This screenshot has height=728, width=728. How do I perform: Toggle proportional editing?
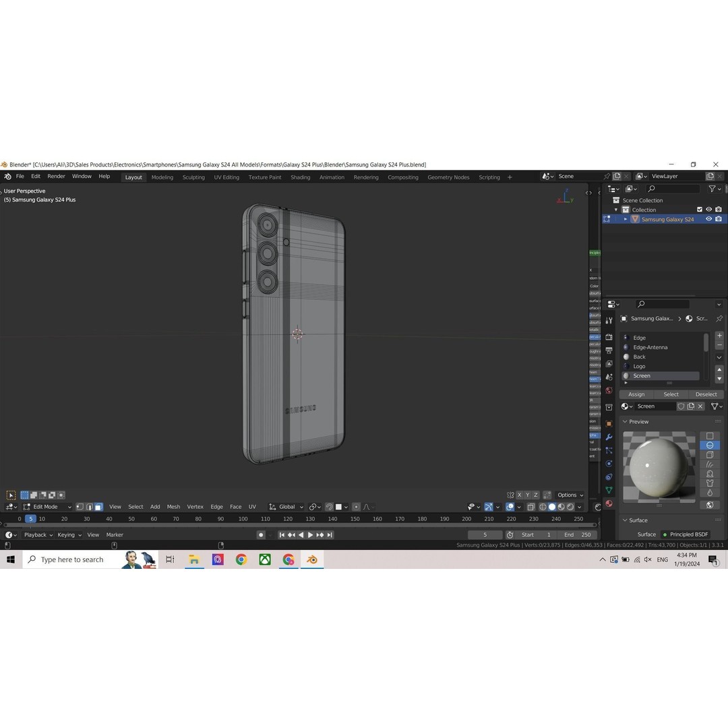pyautogui.click(x=356, y=507)
